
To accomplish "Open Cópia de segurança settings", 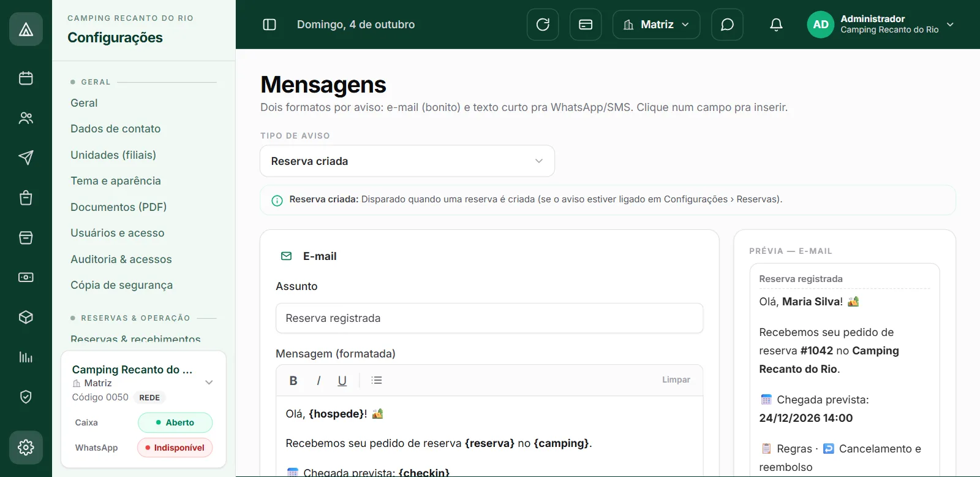I will tap(121, 285).
